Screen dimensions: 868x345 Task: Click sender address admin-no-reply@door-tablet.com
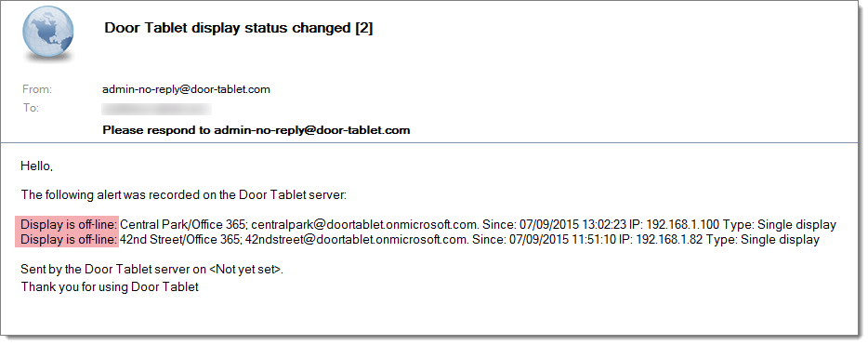click(x=187, y=89)
